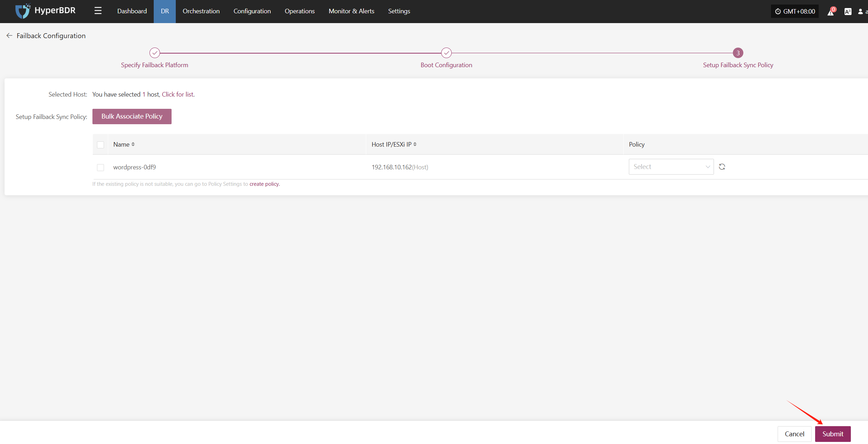Click the Specify Failback Platform step checkmark
This screenshot has width=868, height=444.
[x=155, y=53]
